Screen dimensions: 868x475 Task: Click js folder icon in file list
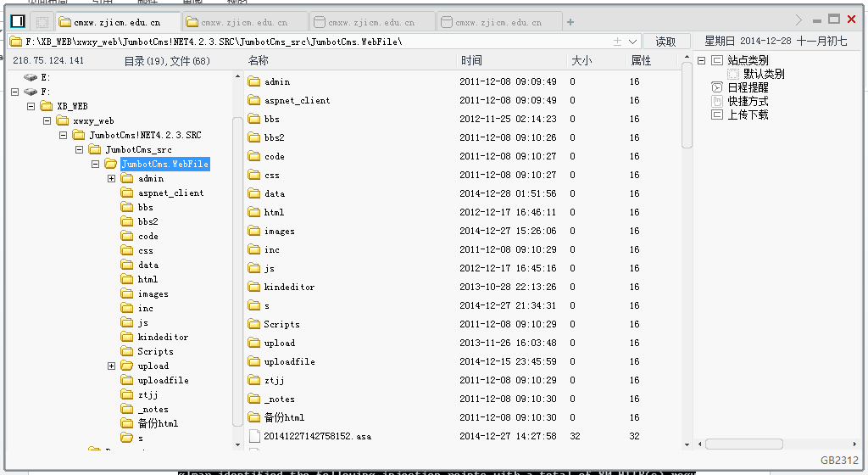click(x=254, y=268)
